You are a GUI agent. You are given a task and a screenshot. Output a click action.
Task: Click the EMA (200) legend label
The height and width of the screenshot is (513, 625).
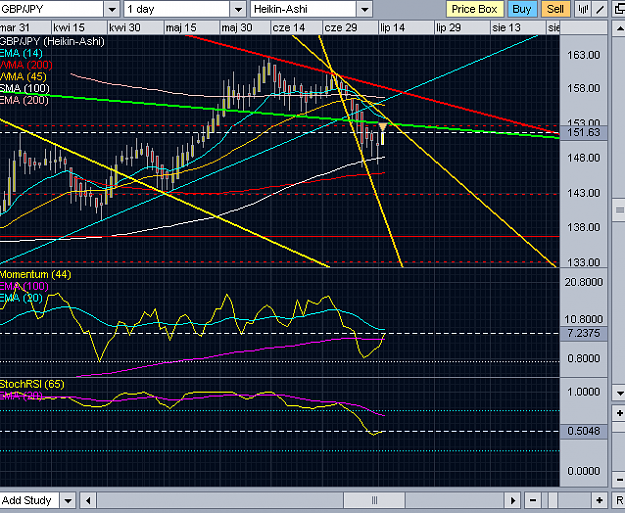(x=24, y=100)
